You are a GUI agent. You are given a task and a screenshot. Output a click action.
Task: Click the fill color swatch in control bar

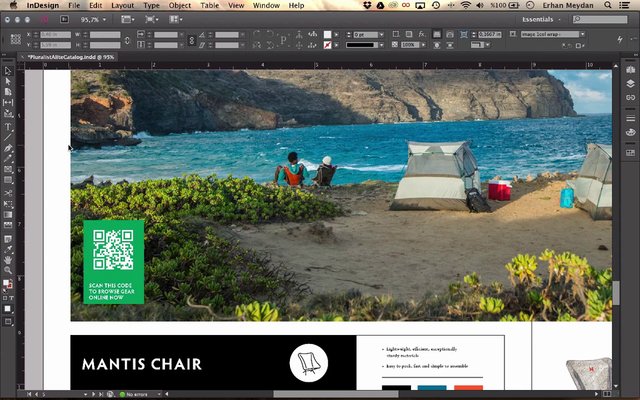tap(327, 35)
